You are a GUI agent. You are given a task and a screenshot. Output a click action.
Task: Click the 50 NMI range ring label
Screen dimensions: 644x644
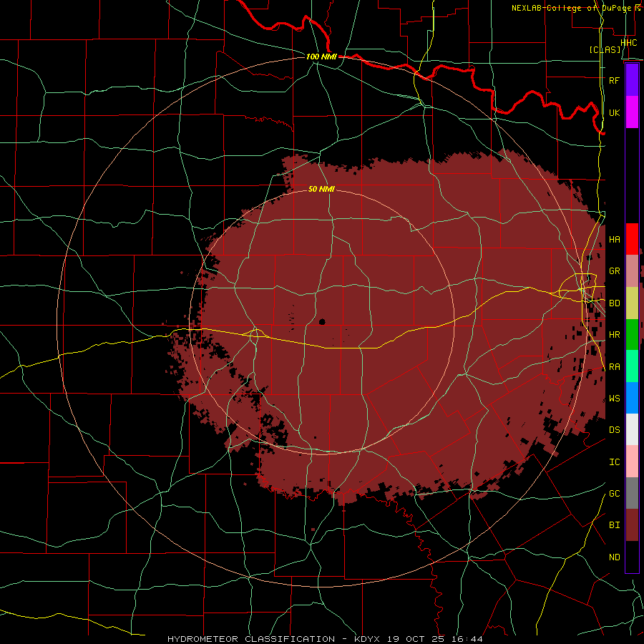(x=321, y=189)
